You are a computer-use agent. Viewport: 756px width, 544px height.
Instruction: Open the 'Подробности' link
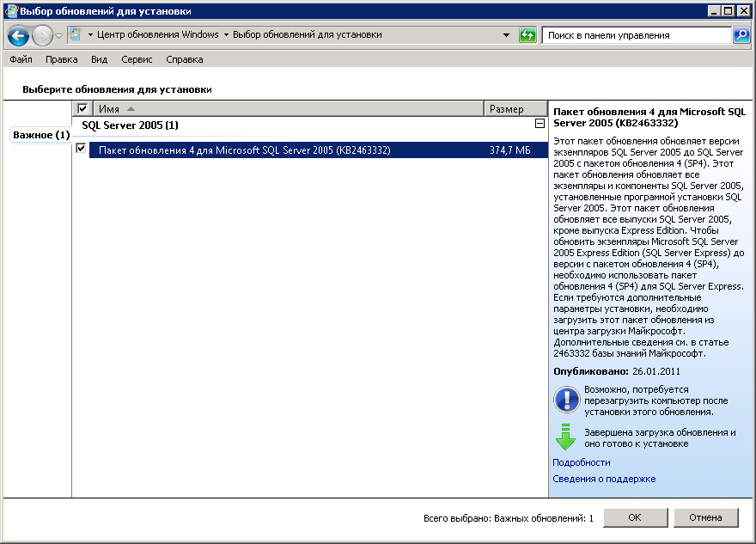(x=581, y=462)
